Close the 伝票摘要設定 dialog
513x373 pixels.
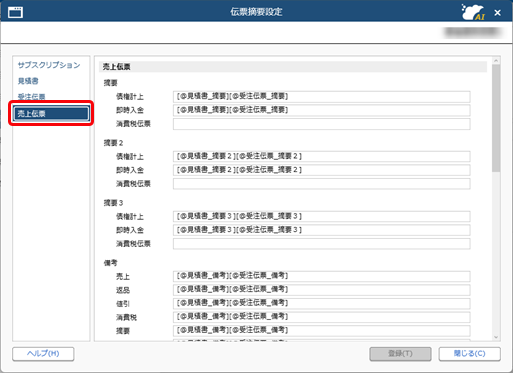497,13
